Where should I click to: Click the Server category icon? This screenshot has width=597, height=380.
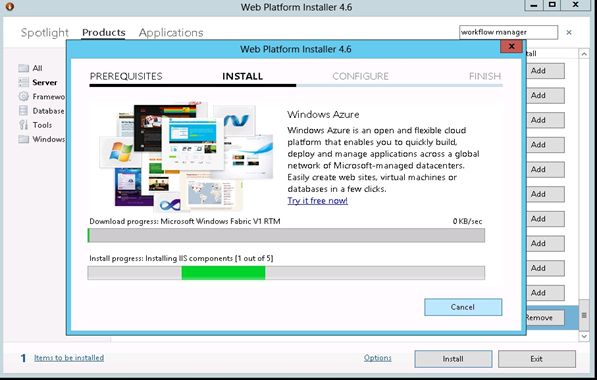24,82
